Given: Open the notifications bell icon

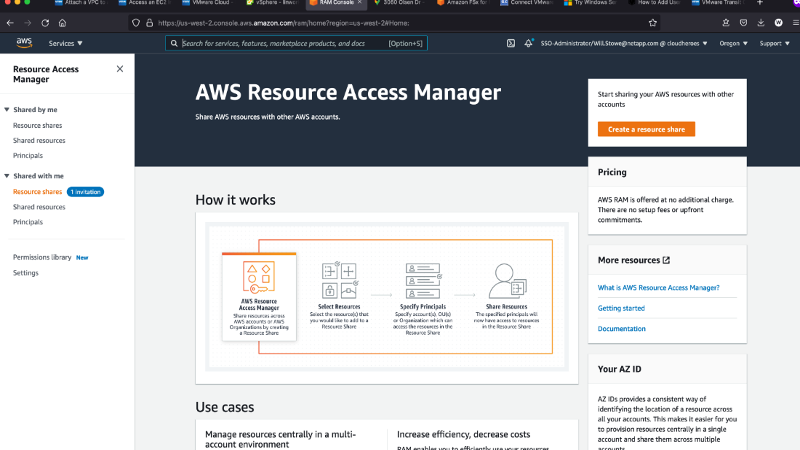Looking at the screenshot, I should (529, 43).
